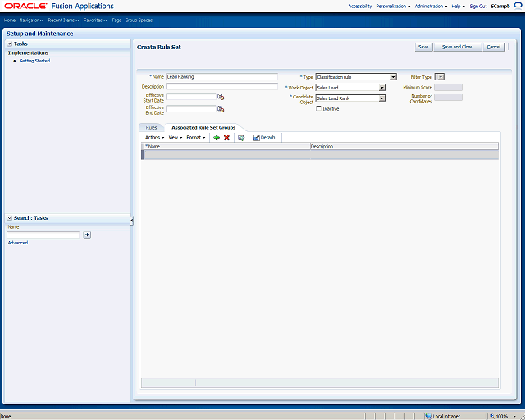Open the Advanced search link
The width and height of the screenshot is (525, 420).
click(x=18, y=243)
